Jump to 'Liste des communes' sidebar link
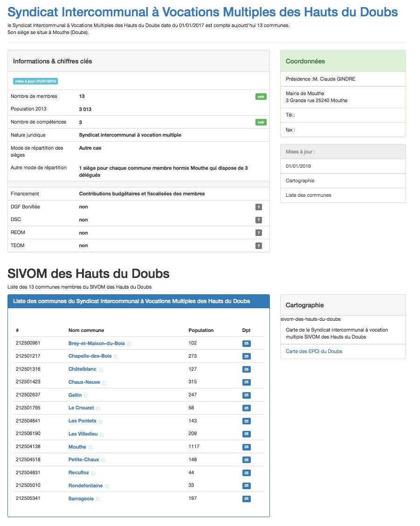Image resolution: width=420 pixels, height=526 pixels. [309, 195]
